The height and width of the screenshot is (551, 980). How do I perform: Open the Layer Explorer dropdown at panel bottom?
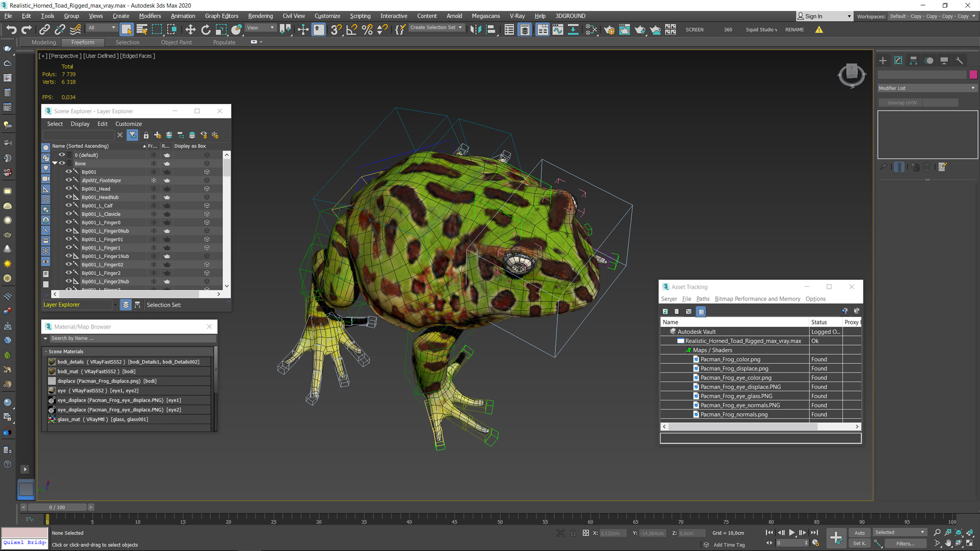[x=79, y=305]
